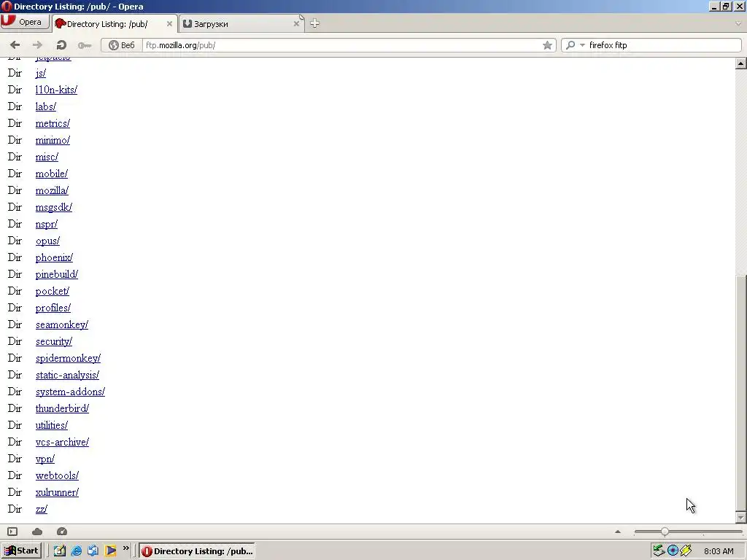The image size is (747, 560).
Task: Launch the media player quick launch icon
Action: pyautogui.click(x=111, y=551)
